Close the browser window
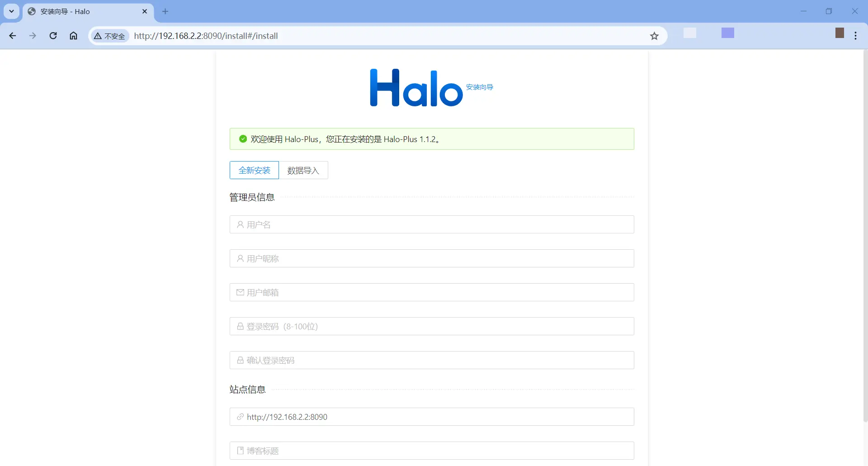Image resolution: width=868 pixels, height=466 pixels. pyautogui.click(x=854, y=11)
